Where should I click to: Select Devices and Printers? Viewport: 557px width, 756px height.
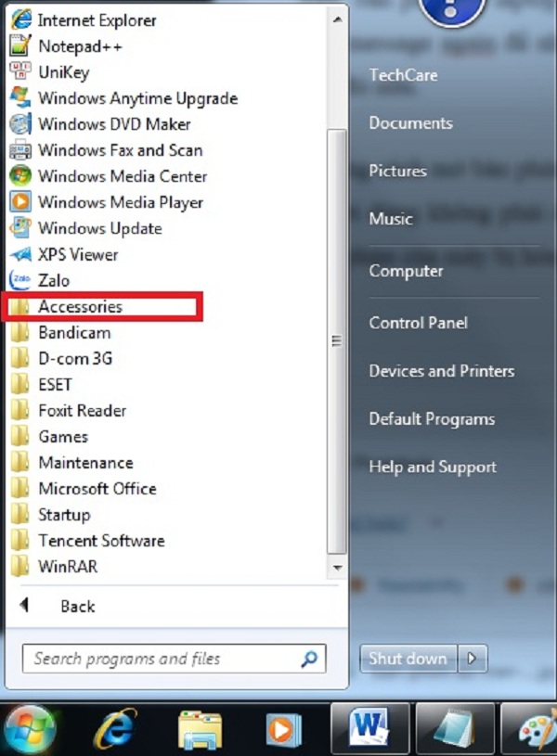pyautogui.click(x=441, y=371)
